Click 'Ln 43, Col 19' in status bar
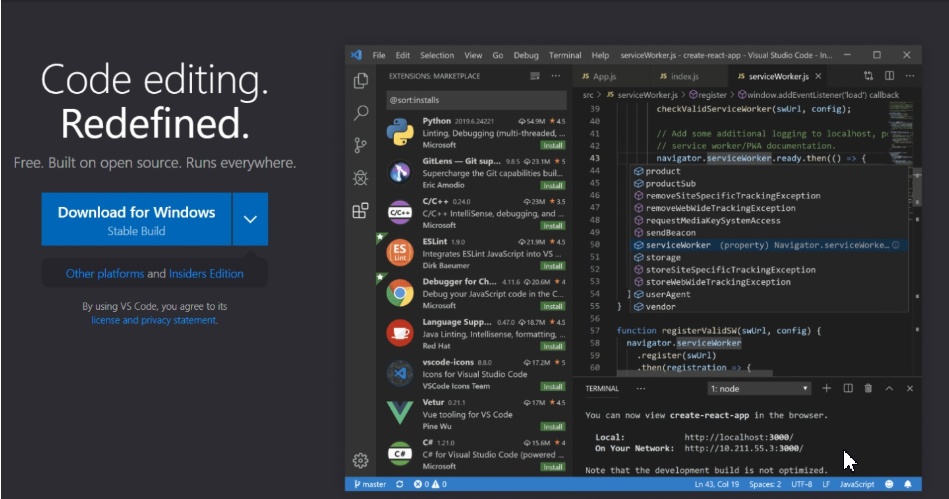Image resolution: width=949 pixels, height=499 pixels. click(x=717, y=484)
